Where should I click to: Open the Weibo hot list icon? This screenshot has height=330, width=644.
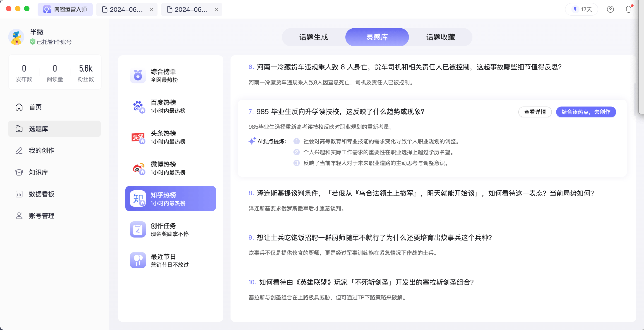138,168
